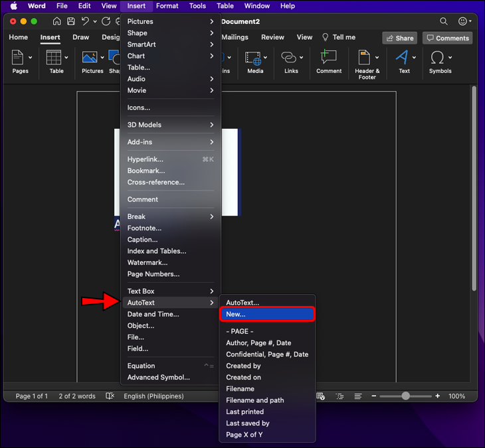Choose Hyperlink... from Insert menu
Screen dimensions: 485x448
[x=171, y=159]
